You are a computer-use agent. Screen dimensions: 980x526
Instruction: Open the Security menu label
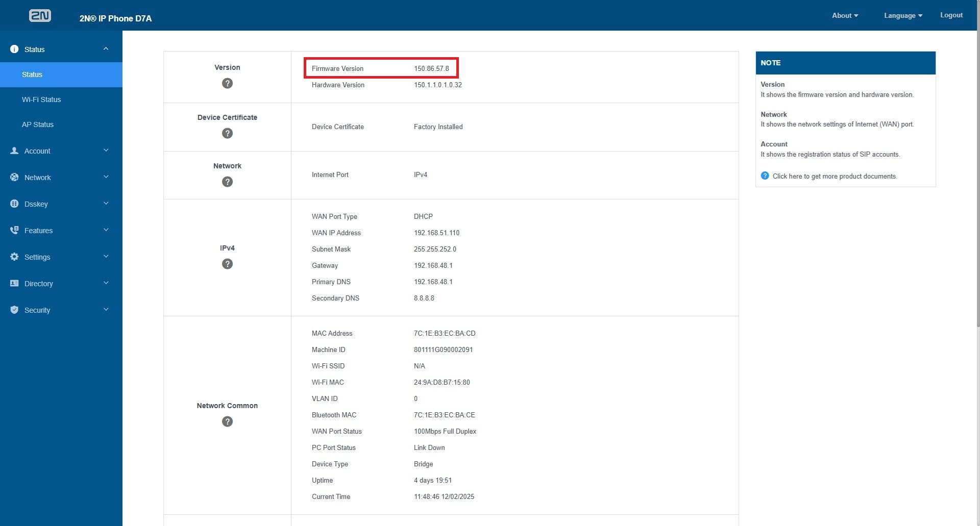[x=37, y=310]
